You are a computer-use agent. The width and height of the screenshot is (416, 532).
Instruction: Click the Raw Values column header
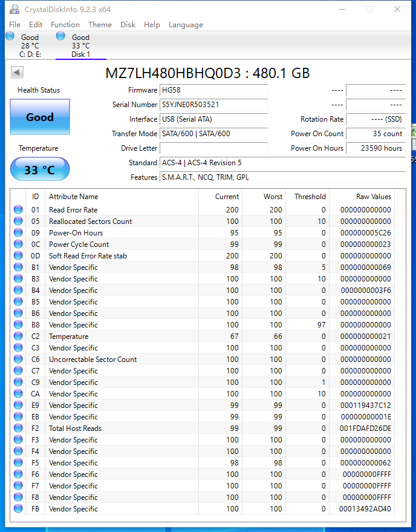click(362, 197)
